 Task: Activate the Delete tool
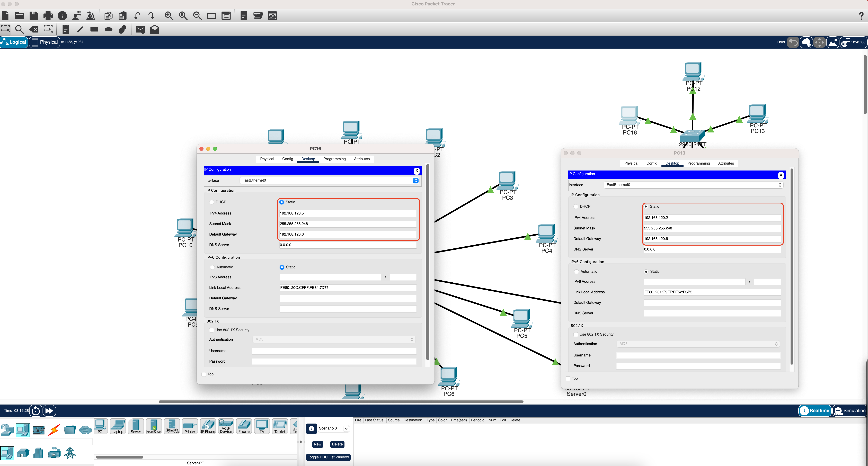tap(34, 30)
